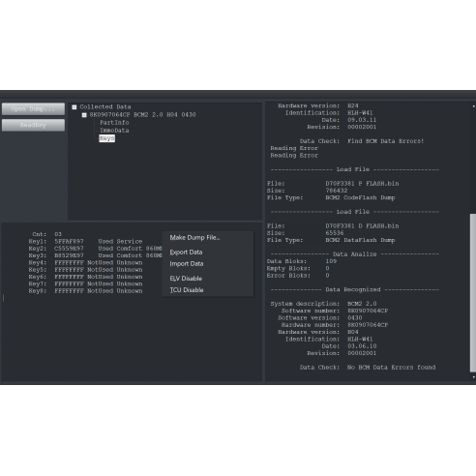The height and width of the screenshot is (476, 476).
Task: Select the ImmoData tree item
Action: [114, 131]
